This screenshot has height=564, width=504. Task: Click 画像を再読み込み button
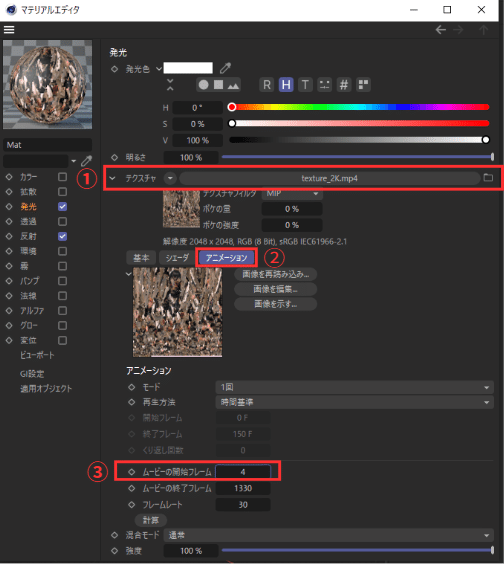[276, 274]
